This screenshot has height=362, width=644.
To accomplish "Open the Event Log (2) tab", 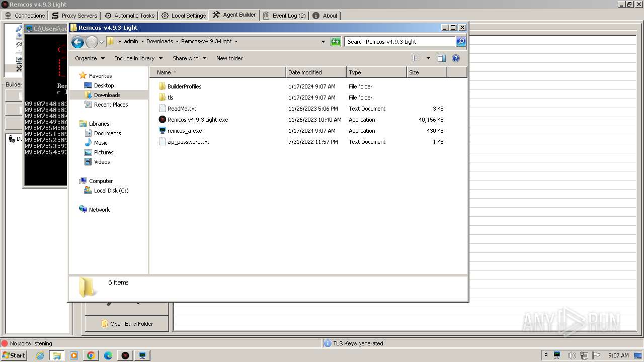I will (x=284, y=16).
